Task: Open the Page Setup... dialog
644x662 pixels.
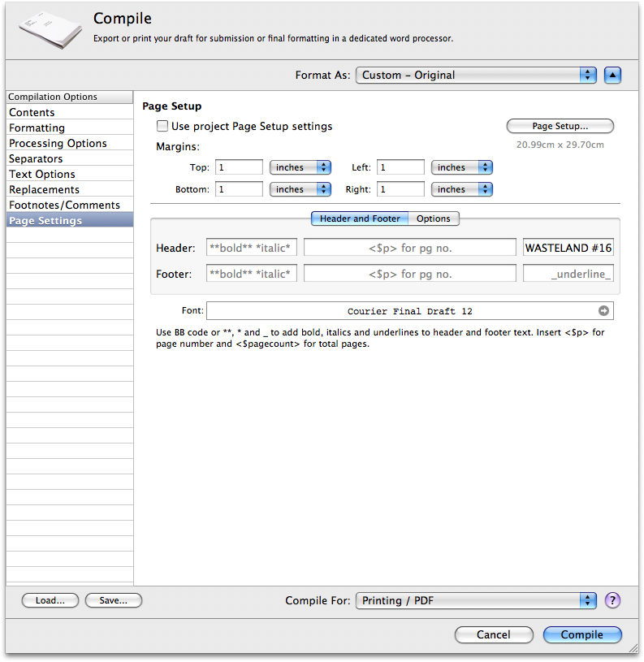Action: (x=560, y=126)
